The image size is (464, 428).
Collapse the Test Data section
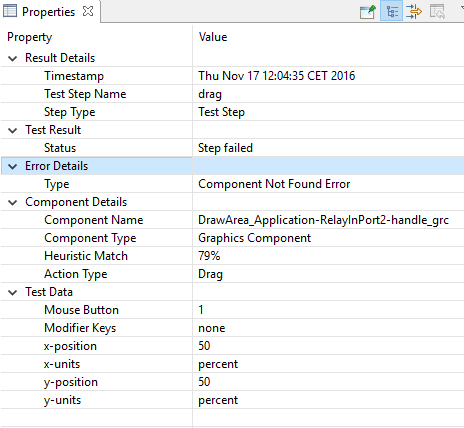tap(13, 293)
